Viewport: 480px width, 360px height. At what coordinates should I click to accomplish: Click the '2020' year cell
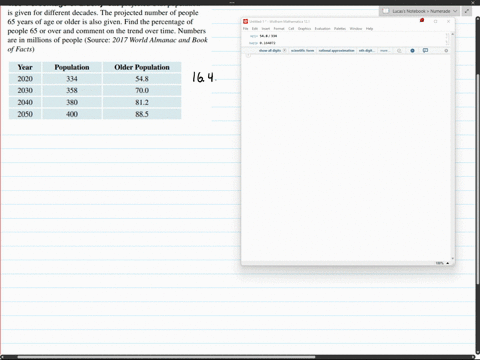25,79
